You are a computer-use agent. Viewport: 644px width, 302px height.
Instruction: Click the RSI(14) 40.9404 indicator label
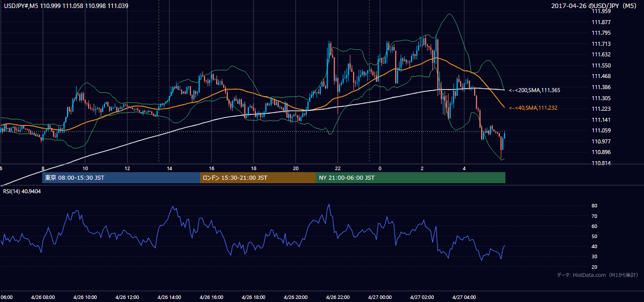[22, 192]
